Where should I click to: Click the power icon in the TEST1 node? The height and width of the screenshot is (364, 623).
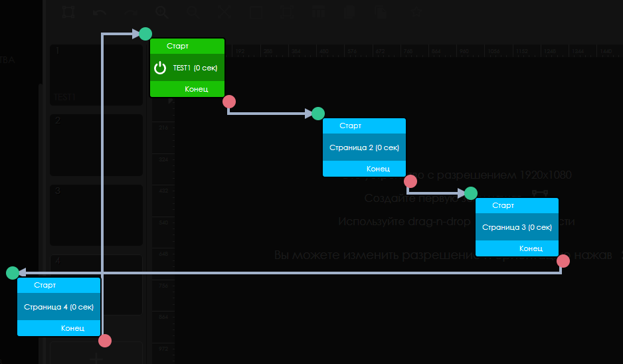pyautogui.click(x=160, y=68)
